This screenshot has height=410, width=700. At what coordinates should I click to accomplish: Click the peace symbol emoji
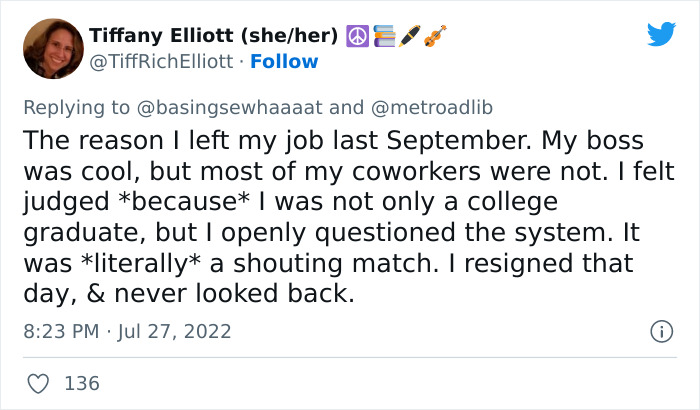[357, 35]
